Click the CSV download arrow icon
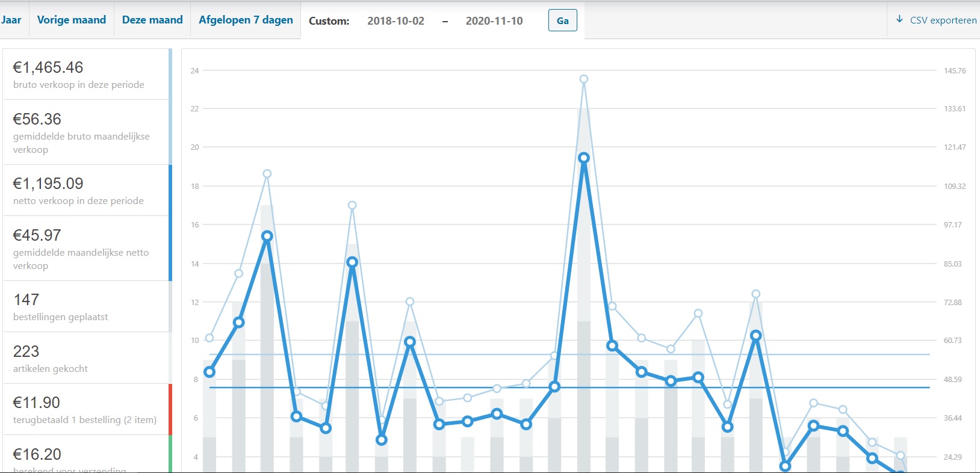Screen dimensions: 980x473 899,19
